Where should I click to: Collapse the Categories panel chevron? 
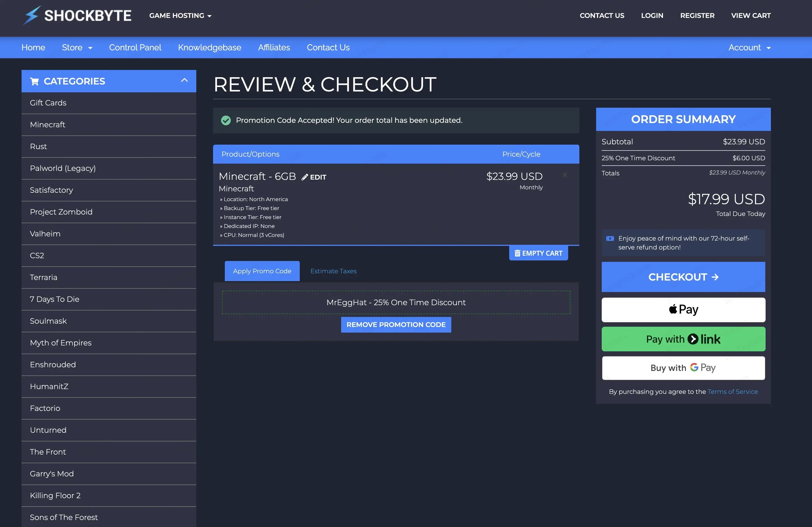pyautogui.click(x=184, y=81)
